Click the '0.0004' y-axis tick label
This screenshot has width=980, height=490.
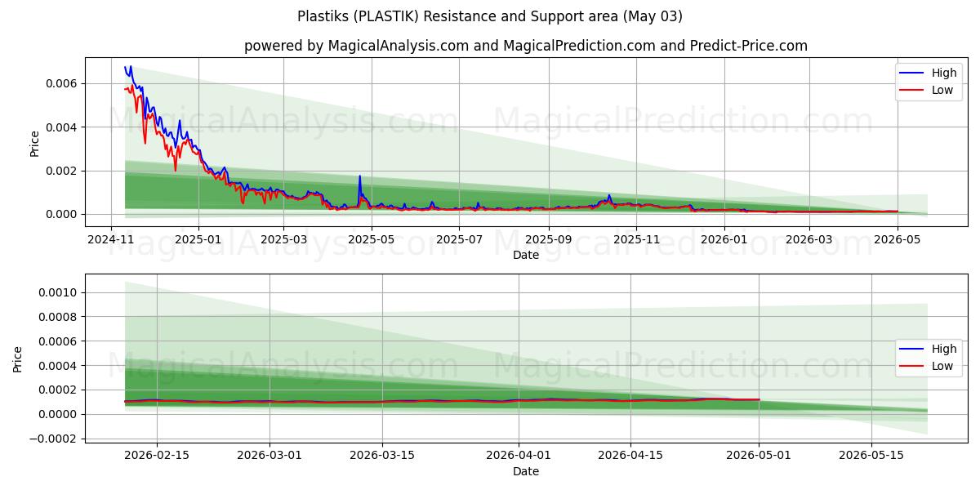pyautogui.click(x=59, y=366)
